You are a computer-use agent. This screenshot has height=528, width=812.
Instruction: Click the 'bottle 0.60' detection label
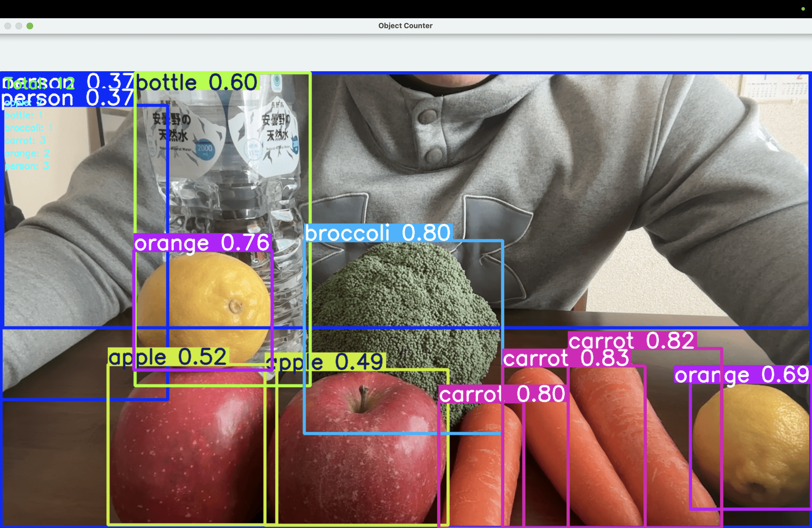pyautogui.click(x=197, y=82)
